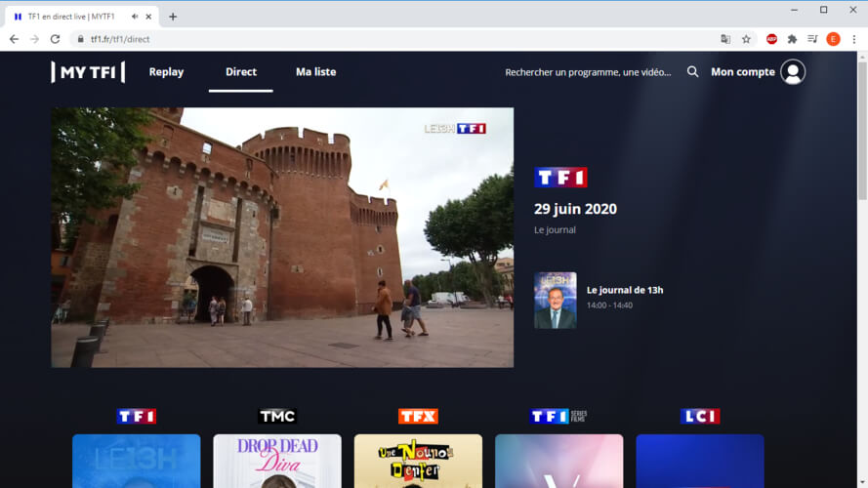The width and height of the screenshot is (868, 488).
Task: Select the TF1 channel logo in row
Action: 136,416
